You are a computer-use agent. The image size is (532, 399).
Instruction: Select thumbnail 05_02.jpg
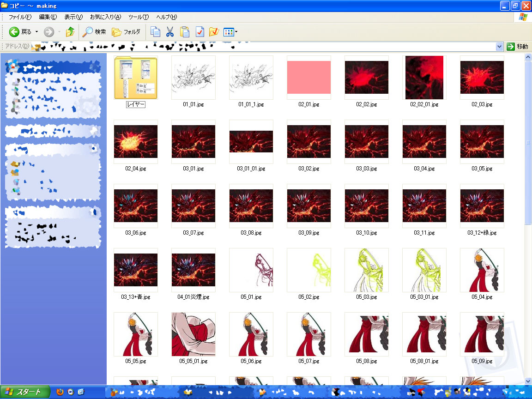[309, 270]
